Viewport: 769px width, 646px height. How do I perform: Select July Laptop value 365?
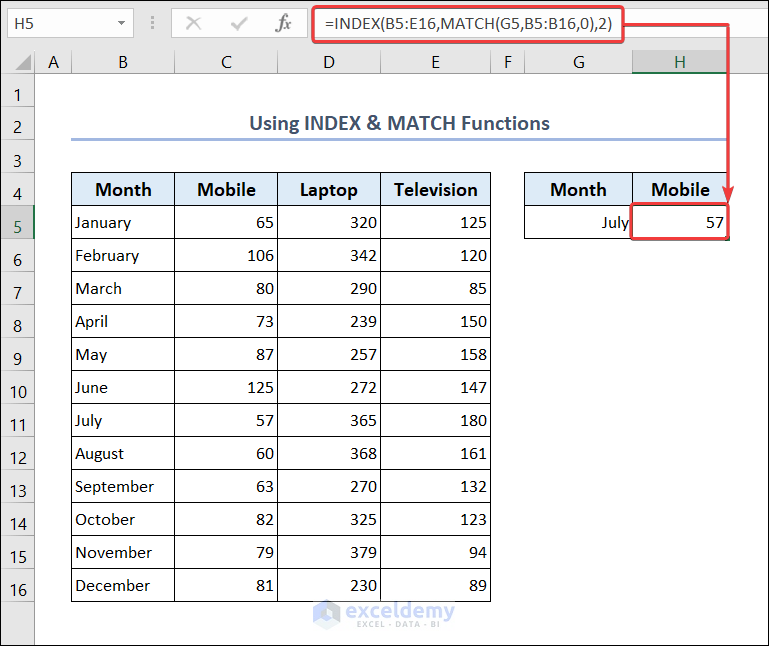(x=329, y=420)
